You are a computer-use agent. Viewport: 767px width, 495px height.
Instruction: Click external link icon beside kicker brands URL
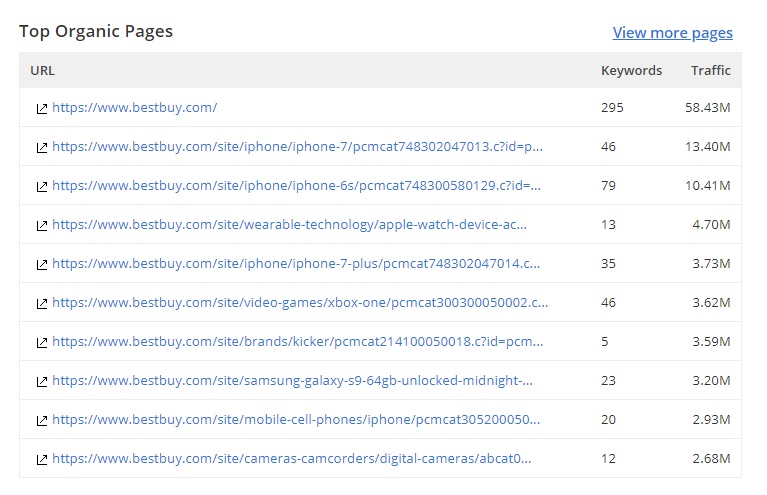point(41,342)
